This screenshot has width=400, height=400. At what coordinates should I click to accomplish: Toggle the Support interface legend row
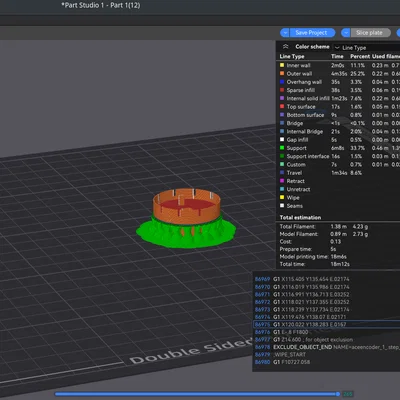(x=338, y=156)
